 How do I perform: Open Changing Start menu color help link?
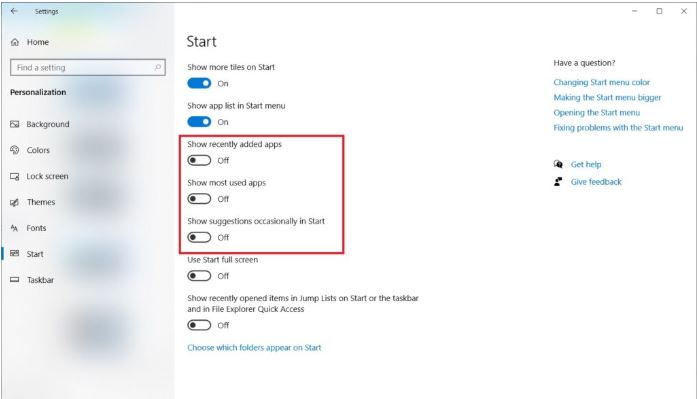click(x=601, y=82)
